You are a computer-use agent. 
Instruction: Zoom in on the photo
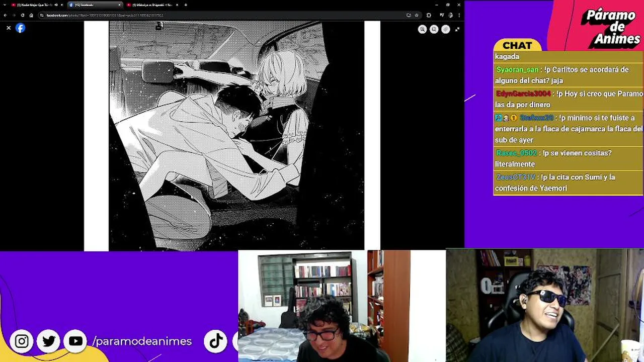click(x=423, y=30)
